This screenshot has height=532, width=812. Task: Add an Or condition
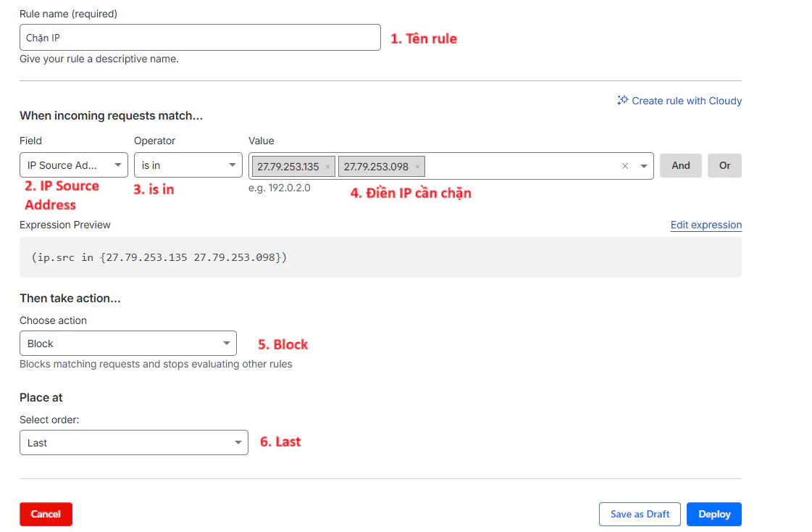coord(724,165)
